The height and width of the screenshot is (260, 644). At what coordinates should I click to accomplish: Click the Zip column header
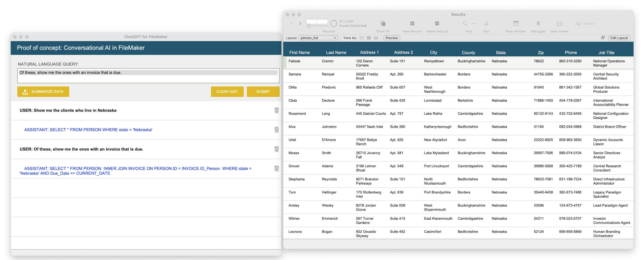pos(541,53)
